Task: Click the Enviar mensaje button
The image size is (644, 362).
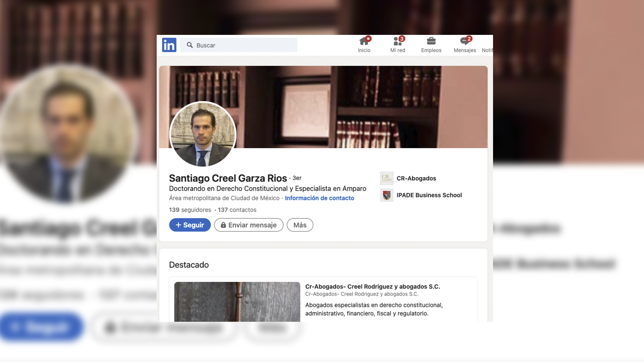Action: (249, 225)
